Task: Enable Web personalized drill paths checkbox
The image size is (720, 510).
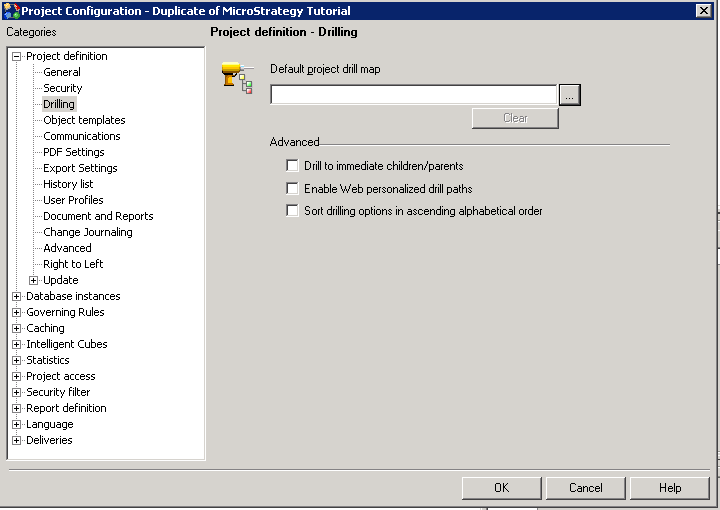Action: pyautogui.click(x=292, y=188)
